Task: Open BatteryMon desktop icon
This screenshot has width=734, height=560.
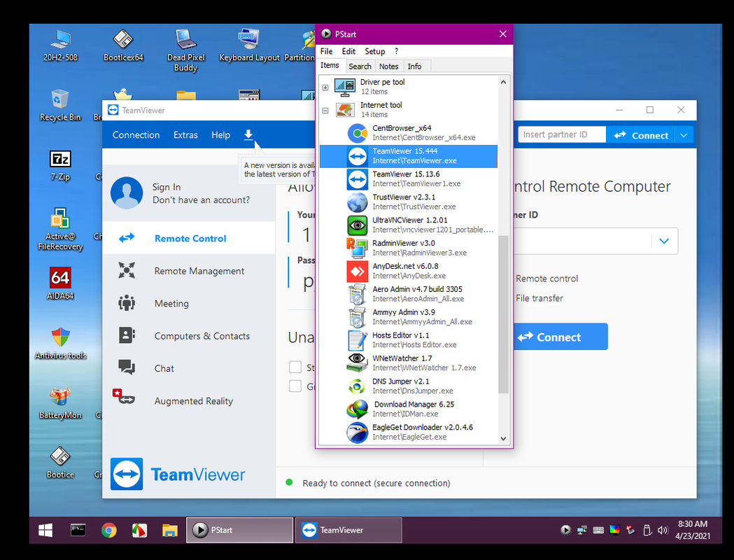Action: pos(60,396)
